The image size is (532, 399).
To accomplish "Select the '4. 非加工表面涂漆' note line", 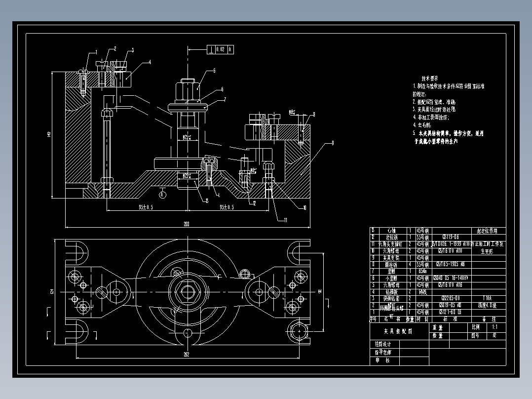I will (x=431, y=117).
